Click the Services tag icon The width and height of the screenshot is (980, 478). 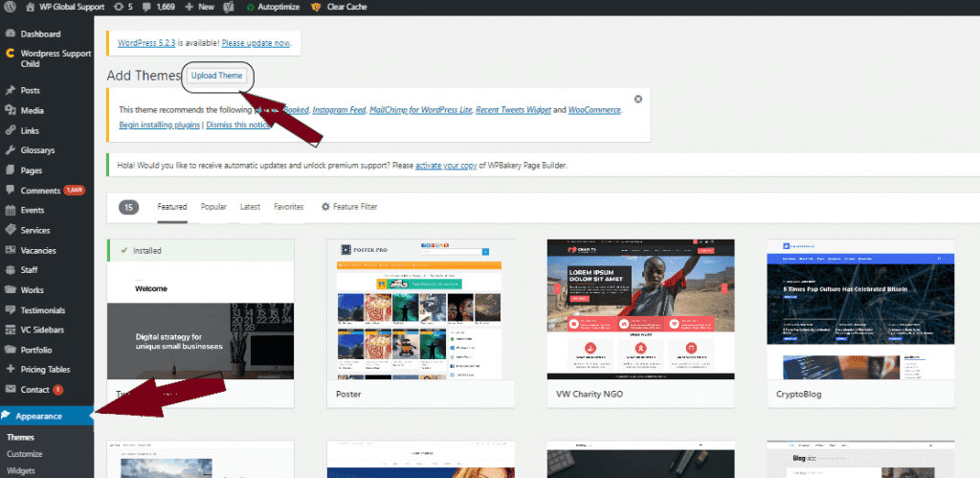[10, 230]
